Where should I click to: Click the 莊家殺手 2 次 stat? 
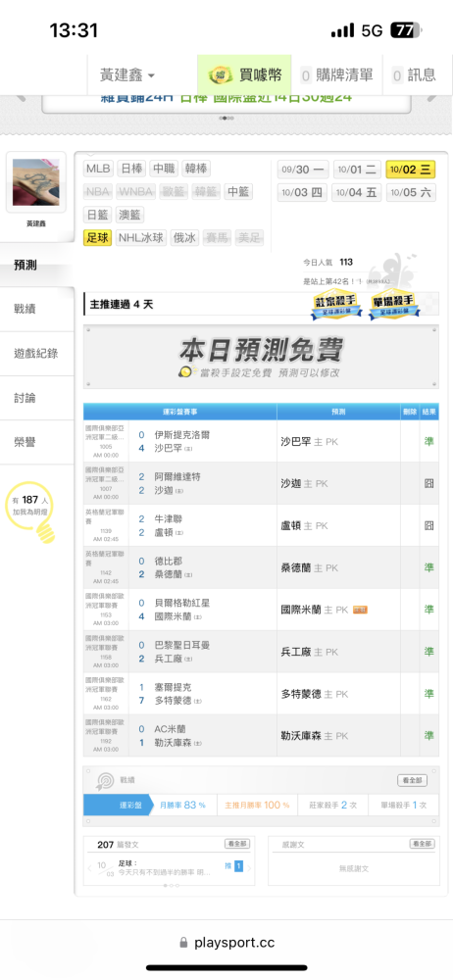[333, 805]
